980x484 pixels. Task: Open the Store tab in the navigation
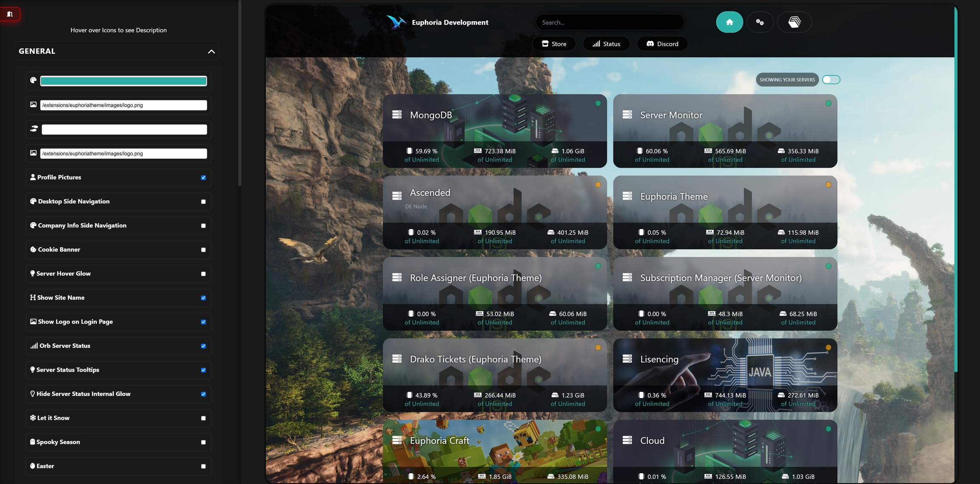553,43
